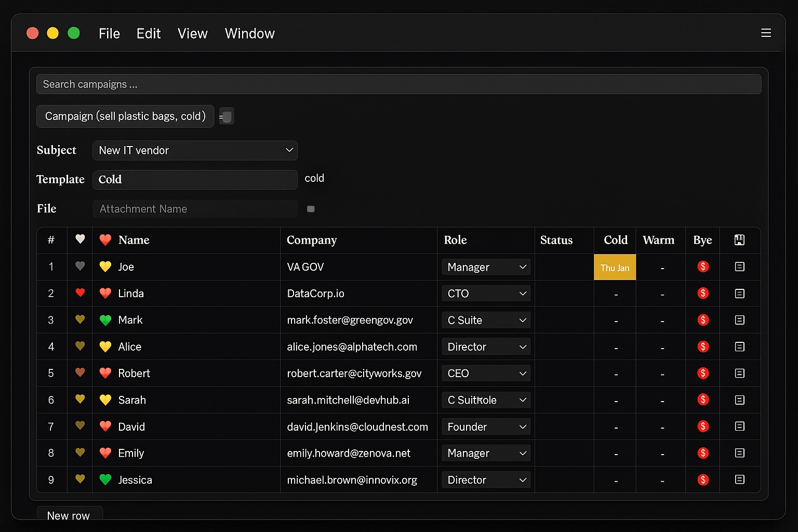Click the dollar Bye icon for Alice
Screen dimensions: 798x532
(x=703, y=346)
